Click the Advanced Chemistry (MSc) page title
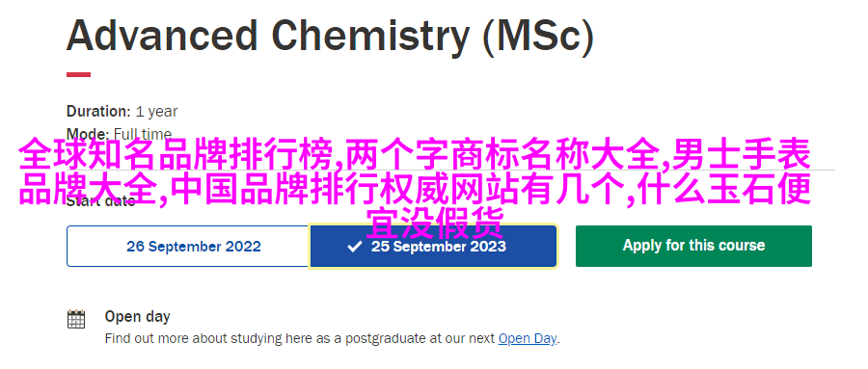The image size is (868, 369). (x=330, y=36)
